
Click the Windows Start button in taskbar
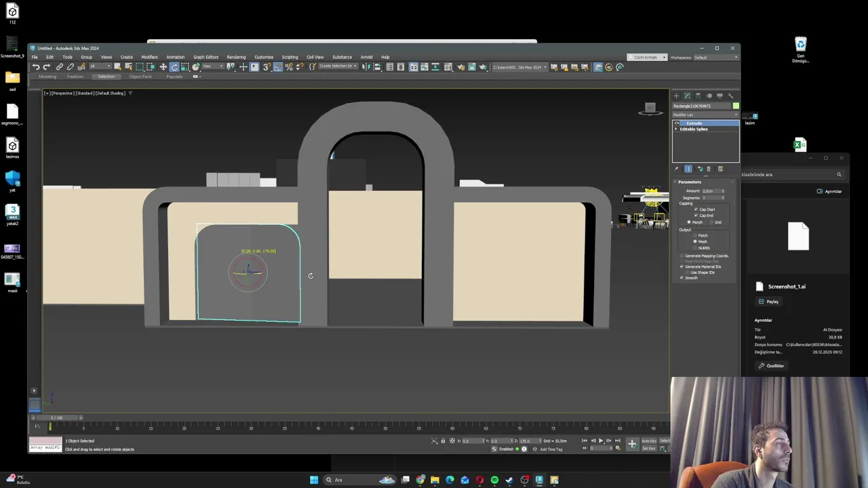[314, 480]
